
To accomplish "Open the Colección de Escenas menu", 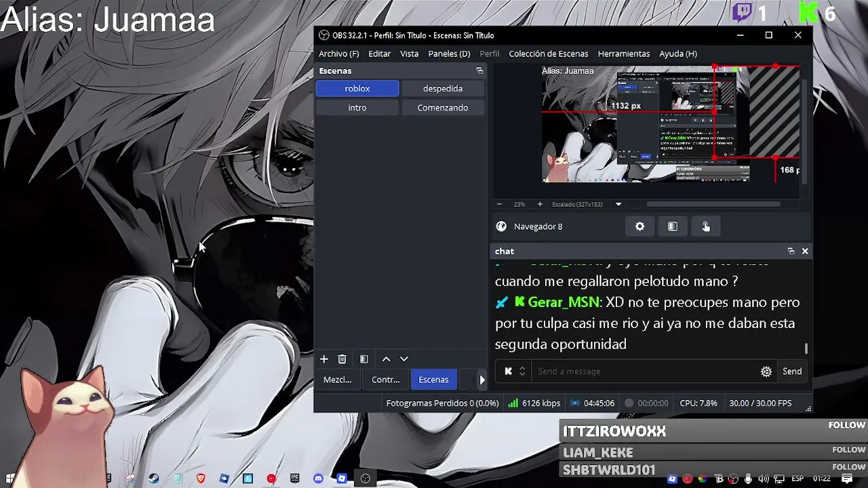I will [549, 54].
